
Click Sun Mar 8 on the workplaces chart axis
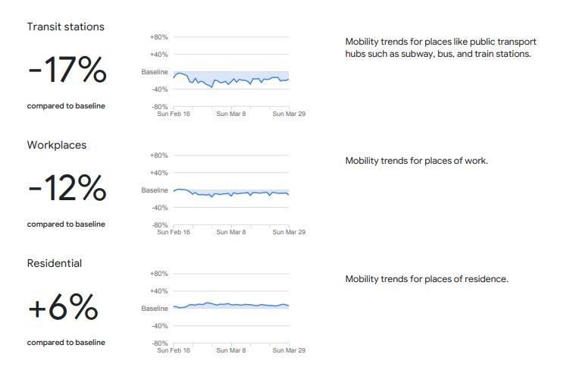[x=231, y=232]
